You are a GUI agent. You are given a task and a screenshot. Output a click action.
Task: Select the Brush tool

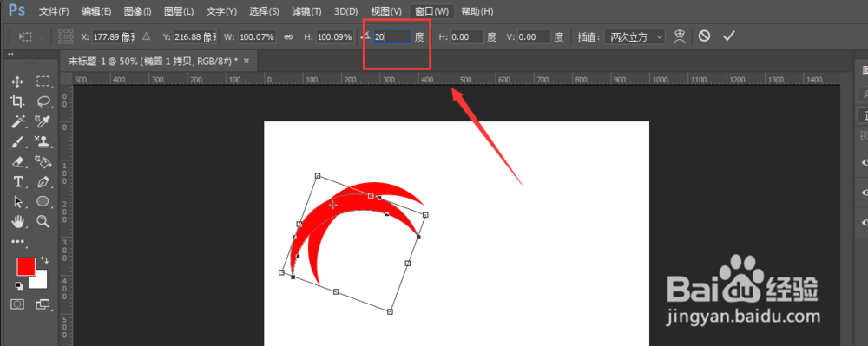click(x=17, y=141)
